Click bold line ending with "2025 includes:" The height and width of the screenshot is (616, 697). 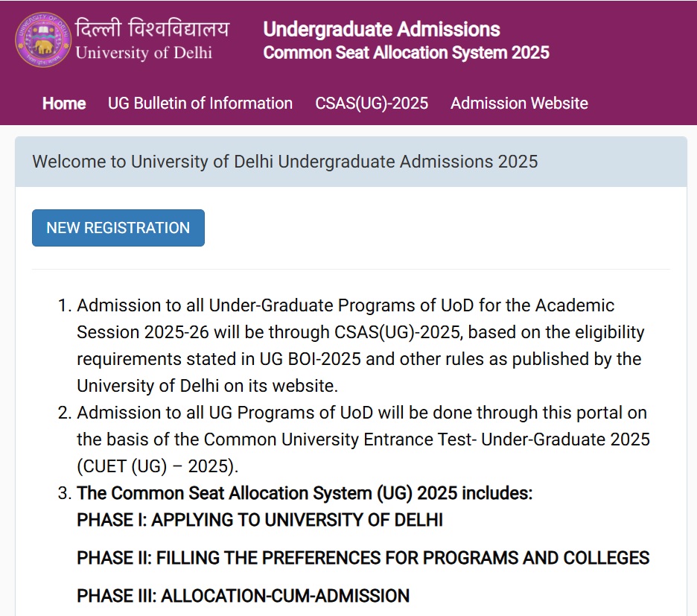(x=305, y=494)
